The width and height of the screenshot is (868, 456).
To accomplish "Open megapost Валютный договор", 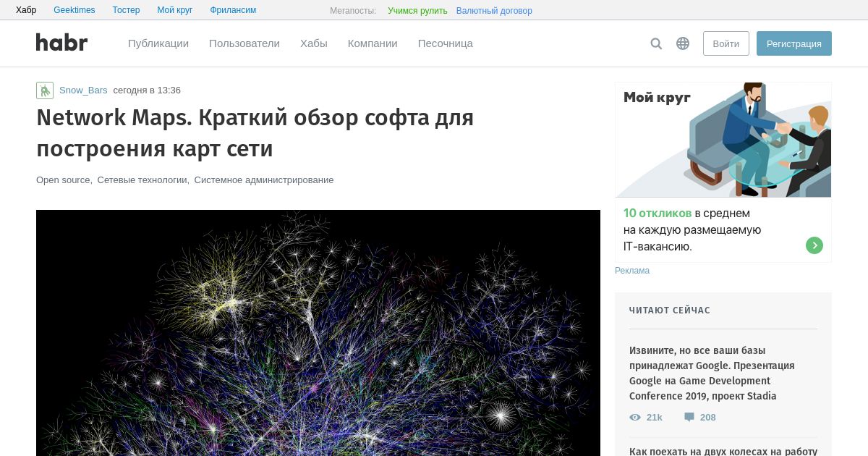I will click(x=494, y=11).
